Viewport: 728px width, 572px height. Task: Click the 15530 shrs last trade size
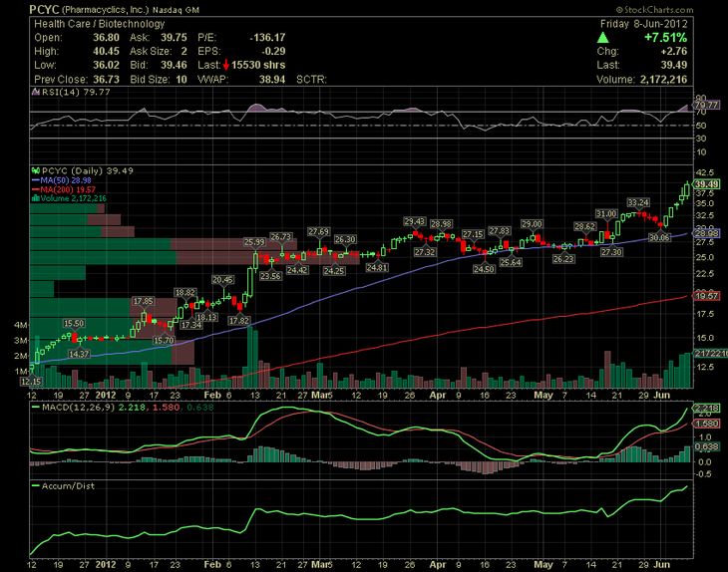point(258,65)
